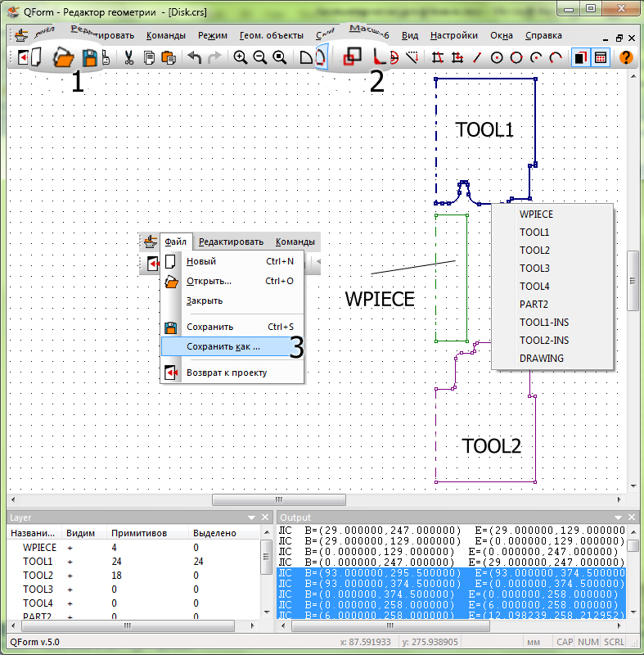Choose Возврат к проекту menu entry
This screenshot has height=655, width=644.
232,373
